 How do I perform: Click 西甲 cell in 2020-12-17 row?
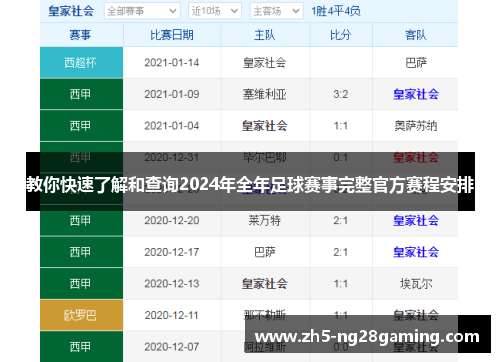[x=81, y=252]
